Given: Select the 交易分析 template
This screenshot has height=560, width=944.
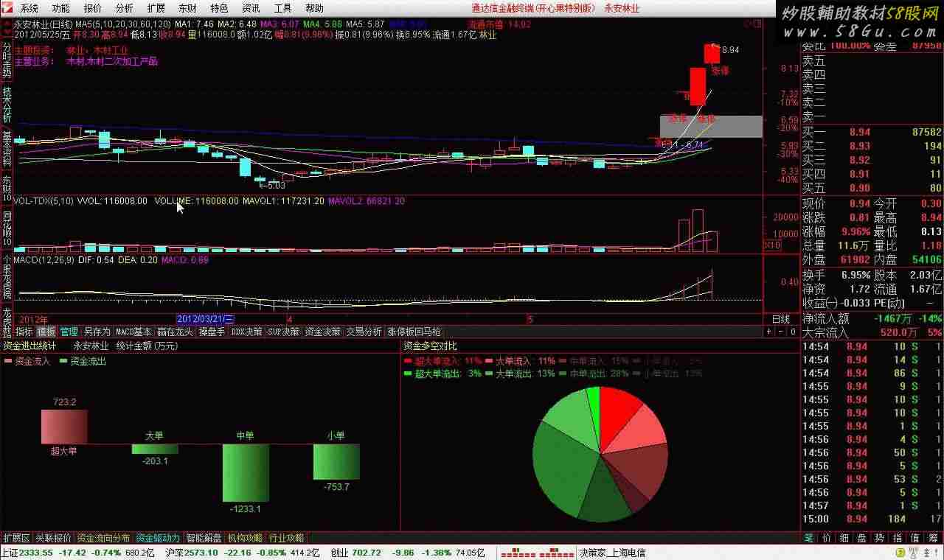Looking at the screenshot, I should coord(364,332).
